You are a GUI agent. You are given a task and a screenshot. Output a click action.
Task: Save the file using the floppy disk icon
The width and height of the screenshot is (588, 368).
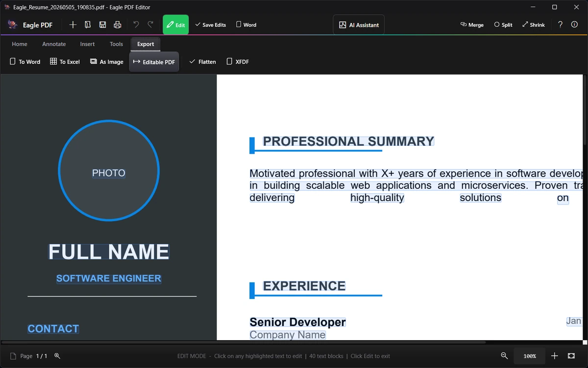click(102, 24)
